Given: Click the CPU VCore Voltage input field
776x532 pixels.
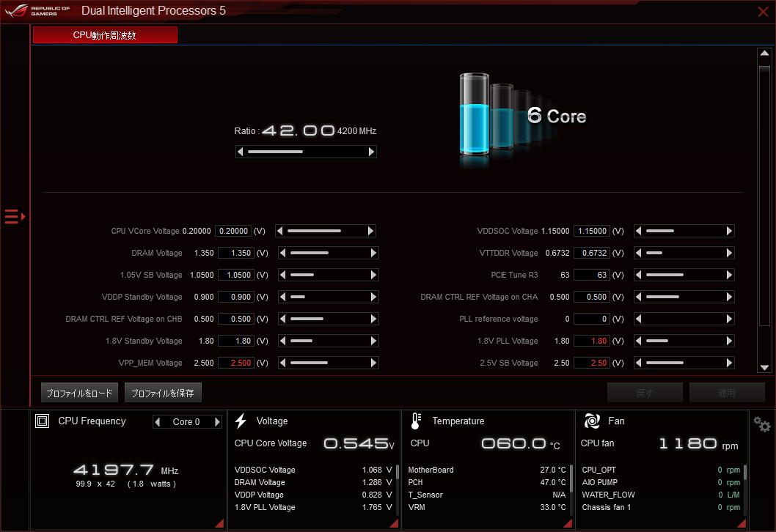Looking at the screenshot, I should click(x=233, y=231).
